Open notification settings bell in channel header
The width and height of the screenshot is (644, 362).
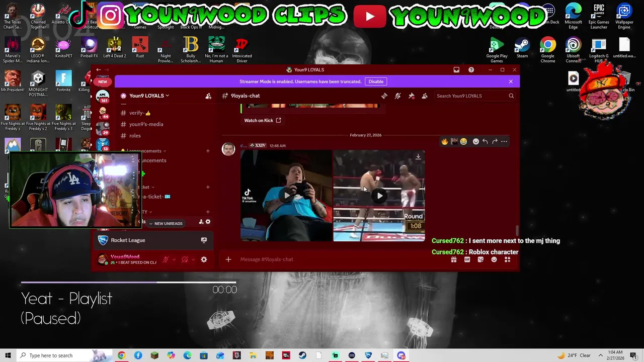pos(397,96)
